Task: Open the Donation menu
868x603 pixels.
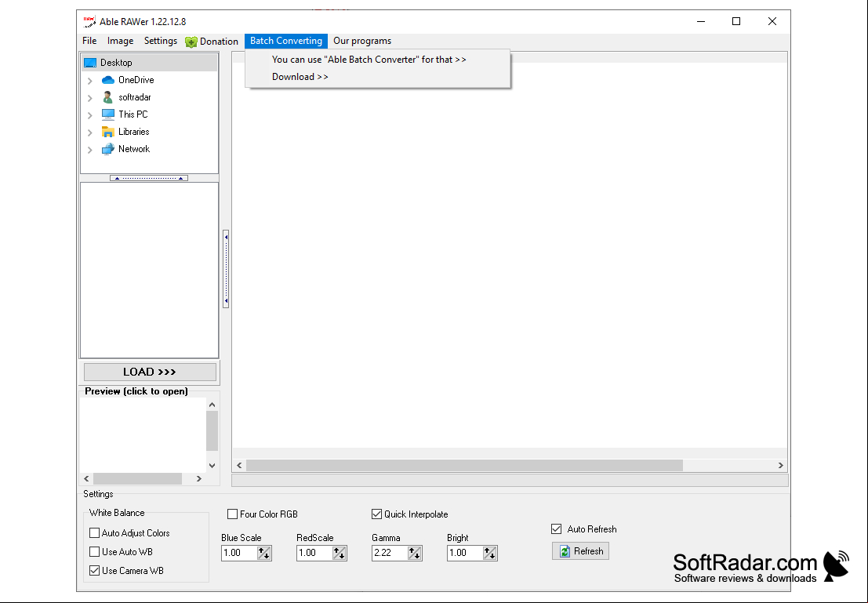Action: 212,42
